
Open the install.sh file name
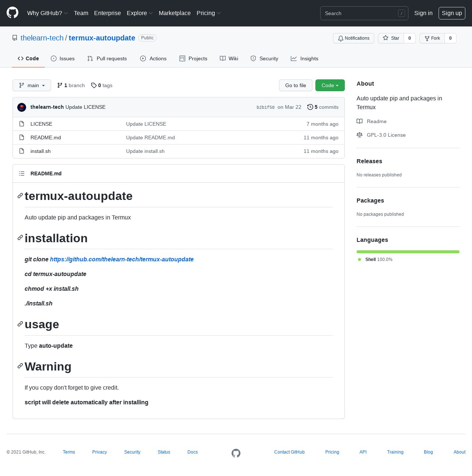40,151
